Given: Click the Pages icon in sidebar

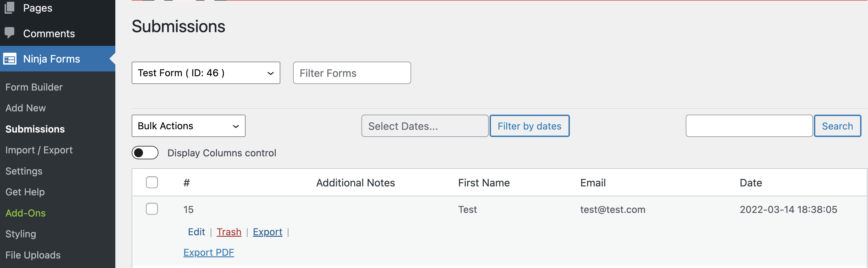Looking at the screenshot, I should pyautogui.click(x=10, y=7).
